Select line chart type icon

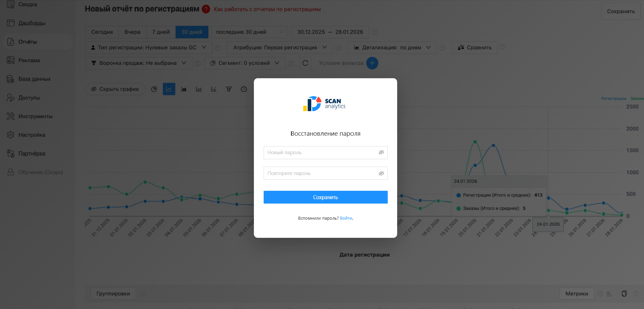coord(169,89)
